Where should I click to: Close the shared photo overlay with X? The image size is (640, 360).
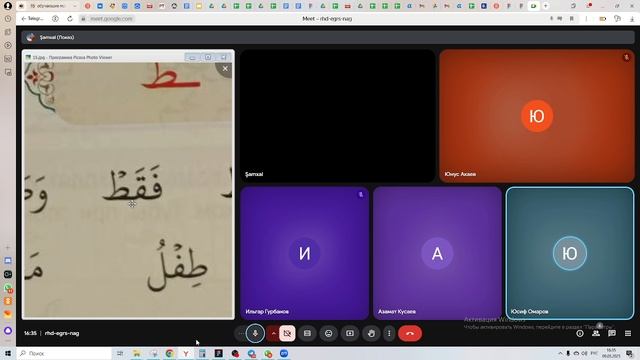click(x=225, y=69)
